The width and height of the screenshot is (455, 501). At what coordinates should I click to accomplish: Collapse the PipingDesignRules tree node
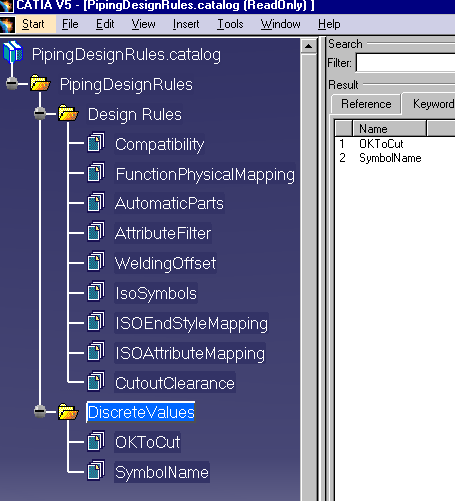(x=12, y=83)
